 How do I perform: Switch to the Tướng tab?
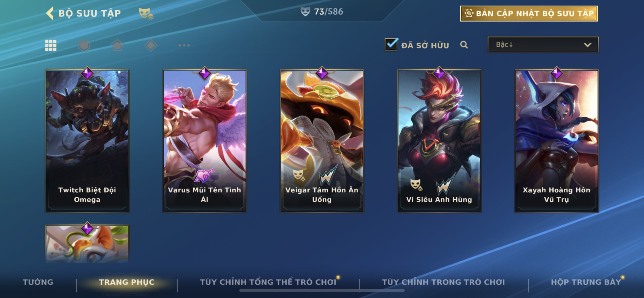pyautogui.click(x=38, y=282)
